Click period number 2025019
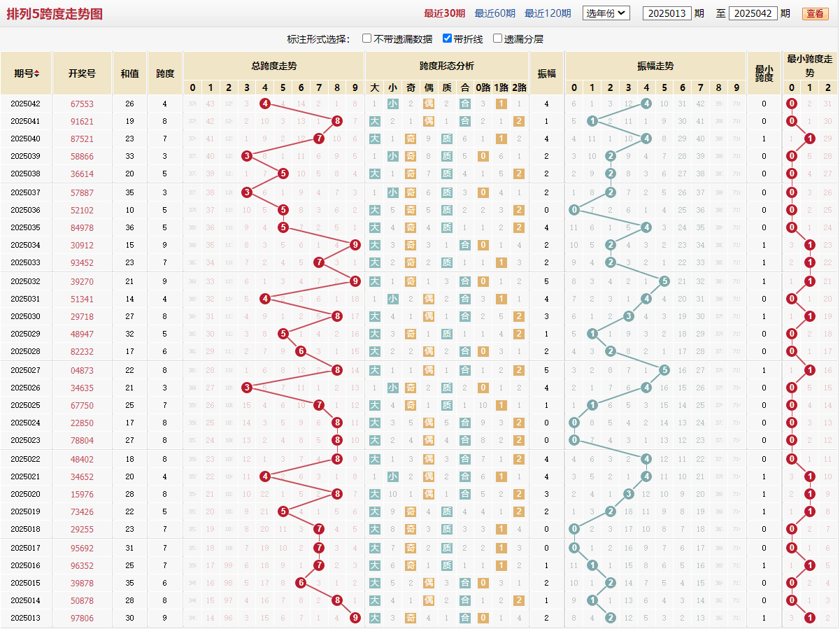Viewport: 840px width, 629px height. coord(26,511)
